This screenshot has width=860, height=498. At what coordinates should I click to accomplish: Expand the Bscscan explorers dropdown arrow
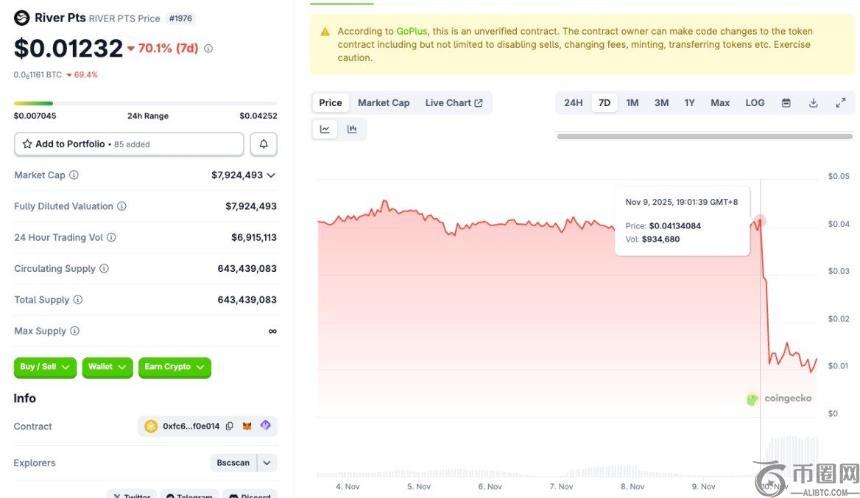click(x=266, y=463)
